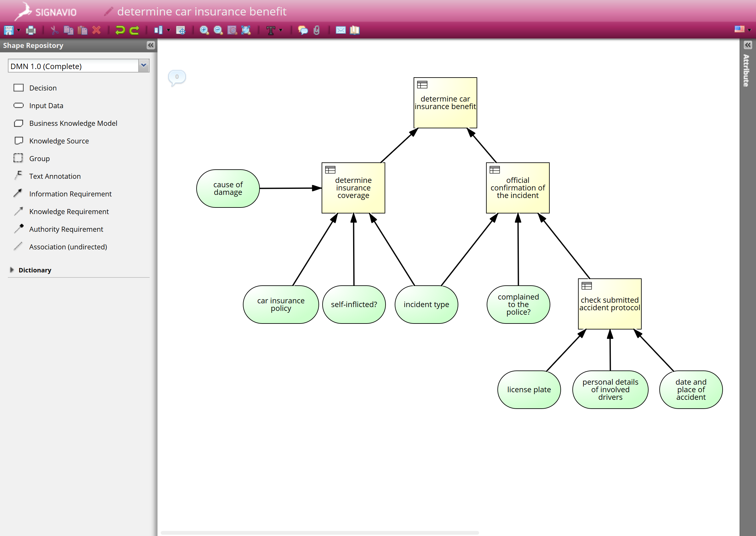This screenshot has height=536, width=756.
Task: Click the resize canvas icon
Action: [181, 30]
